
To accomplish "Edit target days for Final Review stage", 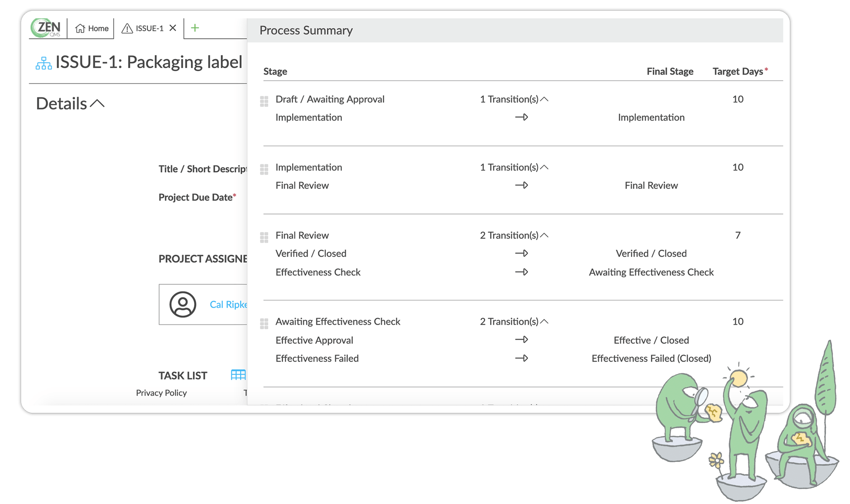I will [738, 235].
